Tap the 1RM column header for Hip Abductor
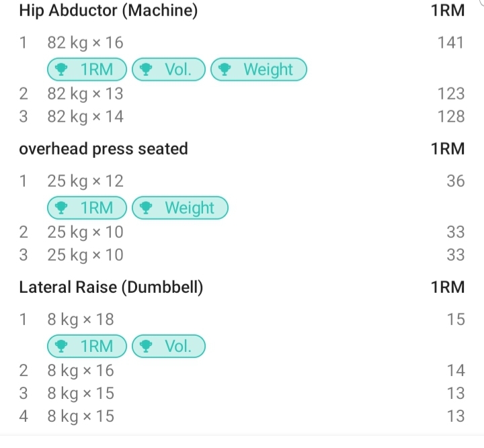 click(448, 11)
